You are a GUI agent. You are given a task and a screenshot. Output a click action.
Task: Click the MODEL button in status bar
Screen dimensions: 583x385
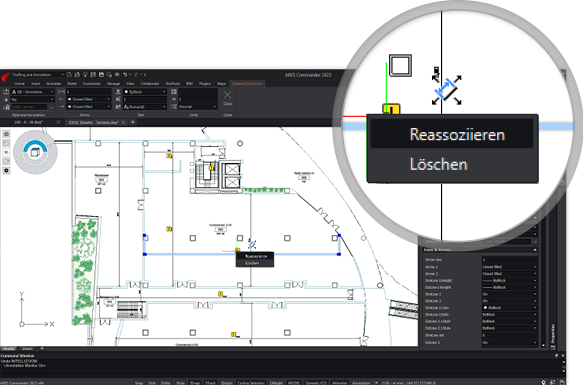(294, 382)
